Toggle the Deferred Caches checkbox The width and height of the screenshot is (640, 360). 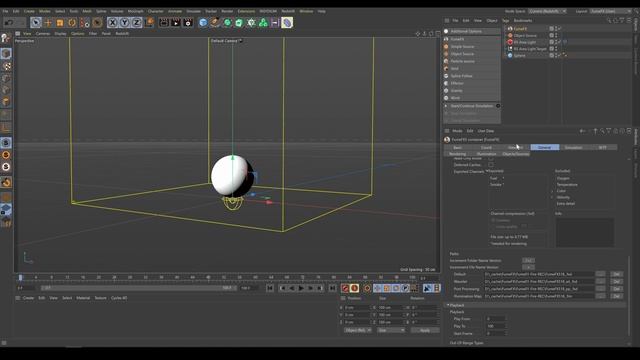(491, 165)
